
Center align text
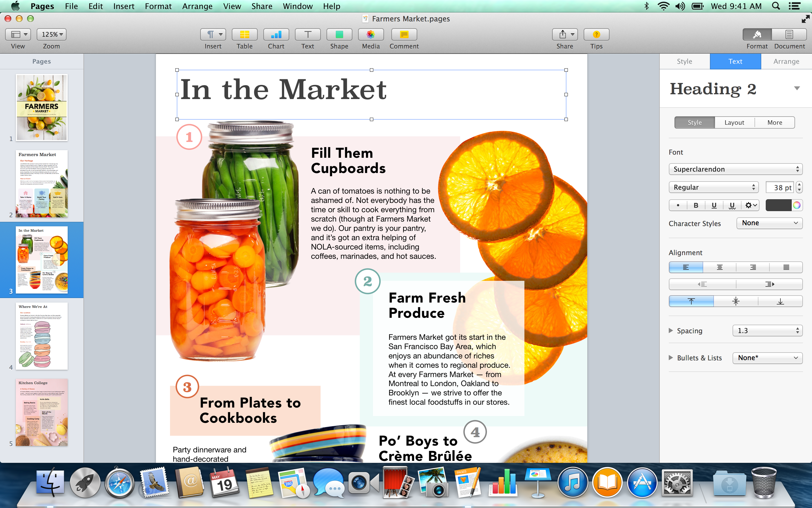tap(720, 268)
